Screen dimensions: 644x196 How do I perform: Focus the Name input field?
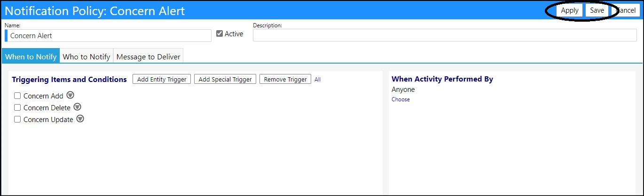pos(108,36)
